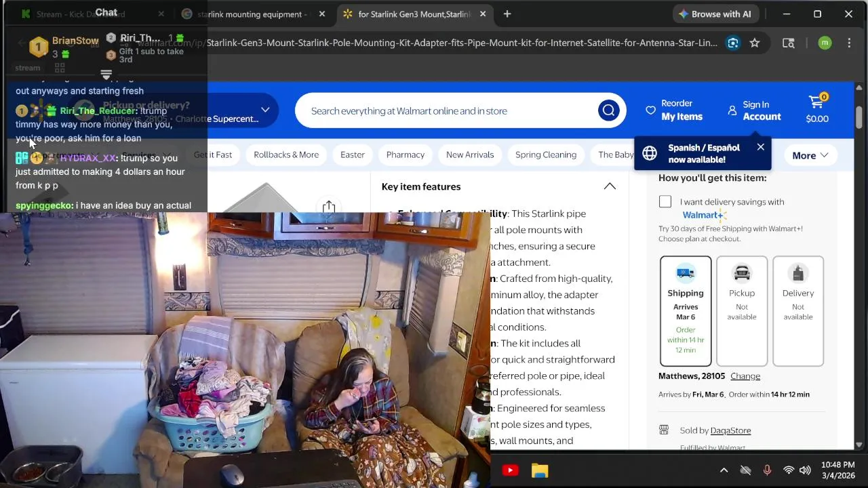Open the Pharmacy category chip

pyautogui.click(x=406, y=155)
